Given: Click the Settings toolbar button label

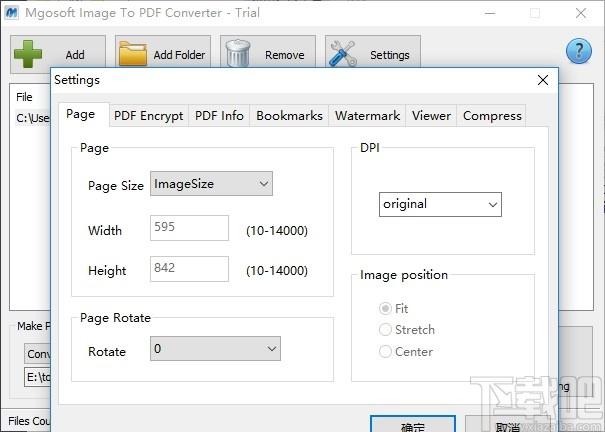Looking at the screenshot, I should click(390, 56).
